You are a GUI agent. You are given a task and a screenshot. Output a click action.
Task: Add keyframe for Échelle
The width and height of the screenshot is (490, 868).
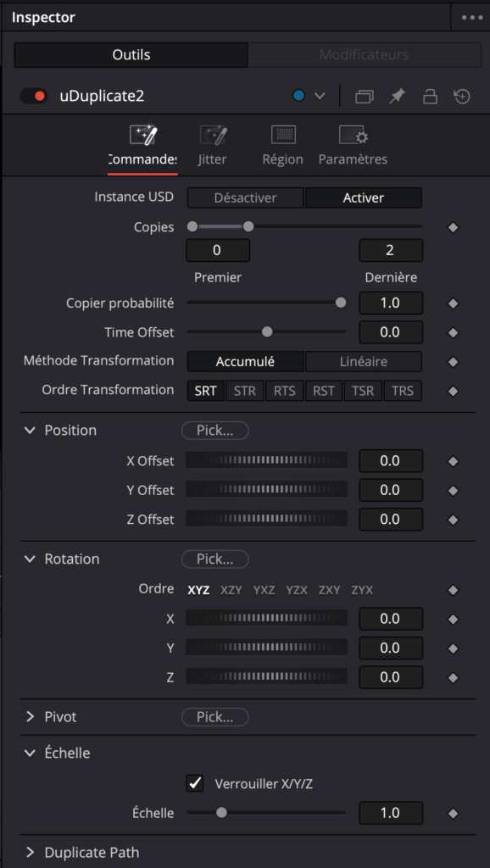click(454, 813)
